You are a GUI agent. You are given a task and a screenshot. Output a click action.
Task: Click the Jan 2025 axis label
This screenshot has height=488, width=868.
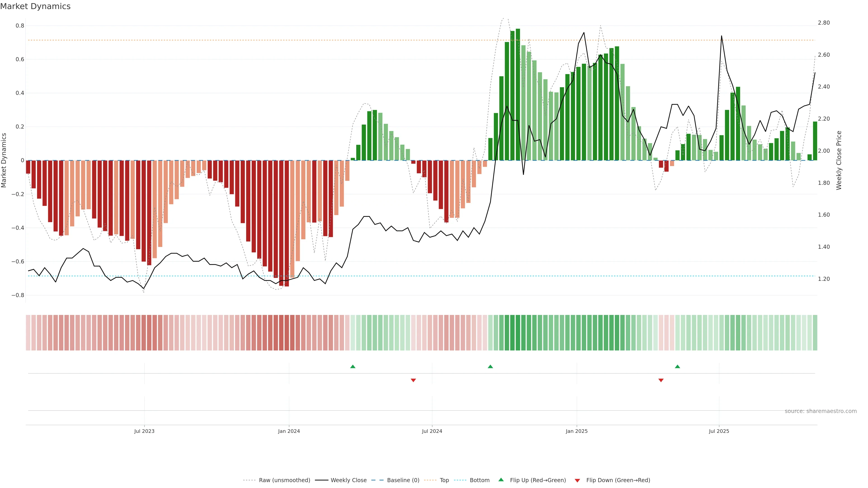577,431
